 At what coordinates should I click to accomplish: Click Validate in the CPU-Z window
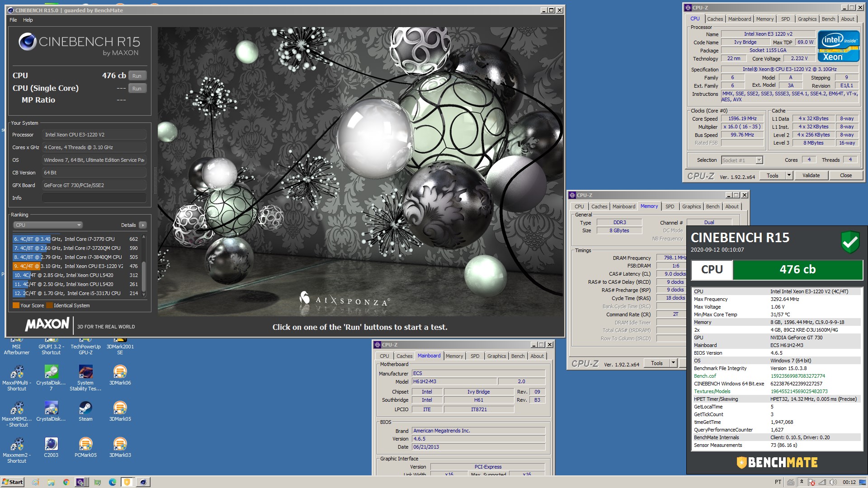[811, 175]
